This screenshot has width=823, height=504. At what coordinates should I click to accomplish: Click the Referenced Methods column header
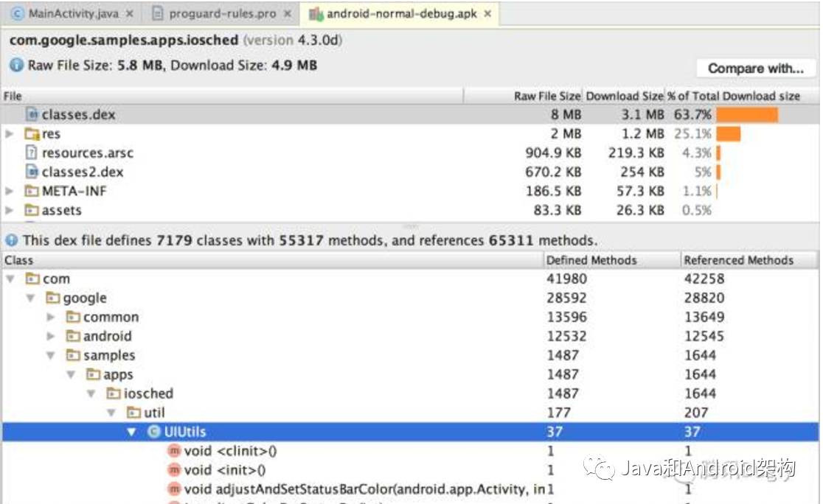click(749, 261)
